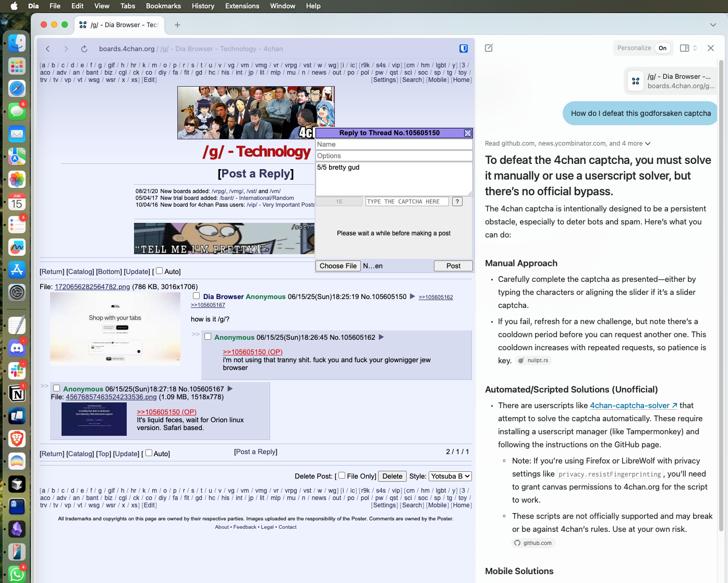The image size is (728, 583).
Task: Open Launchpad from the dock
Action: click(17, 66)
